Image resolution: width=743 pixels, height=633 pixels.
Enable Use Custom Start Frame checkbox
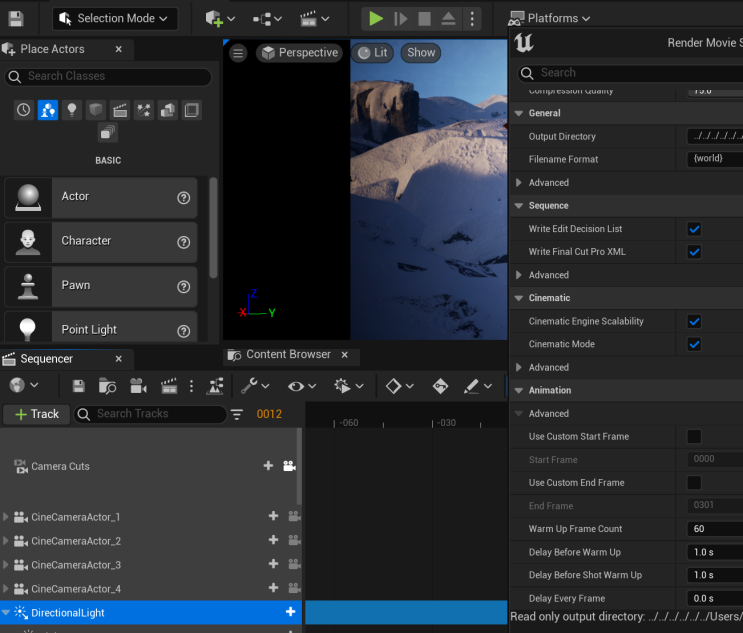click(694, 437)
